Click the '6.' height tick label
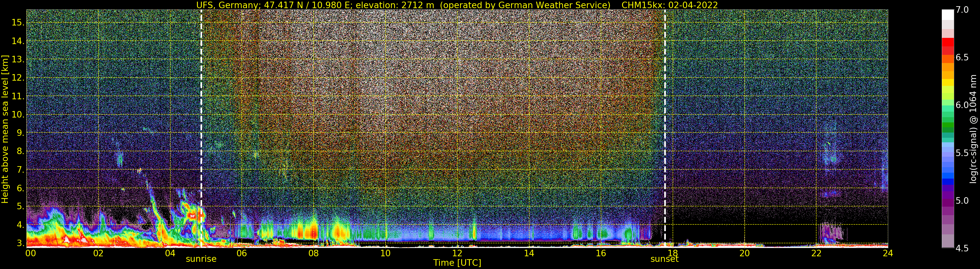Image resolution: width=980 pixels, height=269 pixels. point(20,188)
